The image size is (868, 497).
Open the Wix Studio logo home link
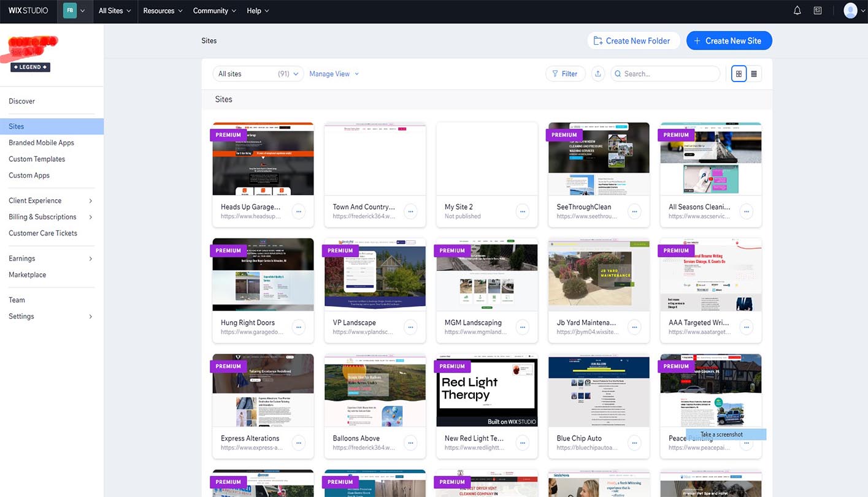(28, 10)
